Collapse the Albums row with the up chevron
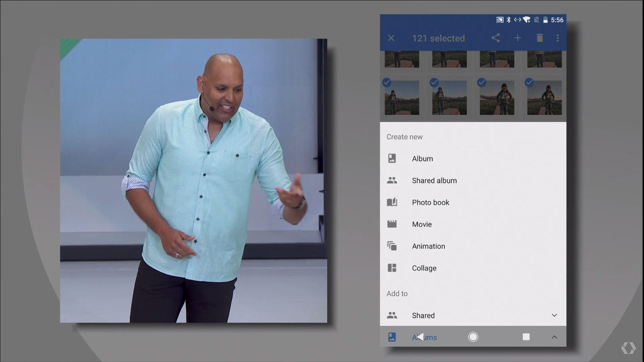Image resolution: width=644 pixels, height=362 pixels. click(554, 337)
